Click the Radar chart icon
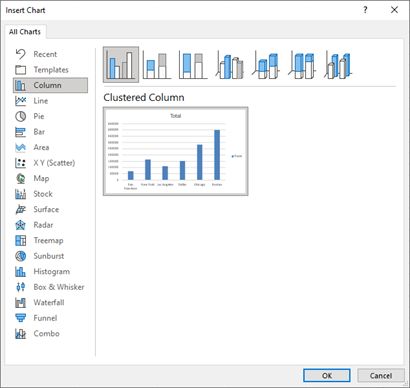The width and height of the screenshot is (410, 388). click(20, 225)
